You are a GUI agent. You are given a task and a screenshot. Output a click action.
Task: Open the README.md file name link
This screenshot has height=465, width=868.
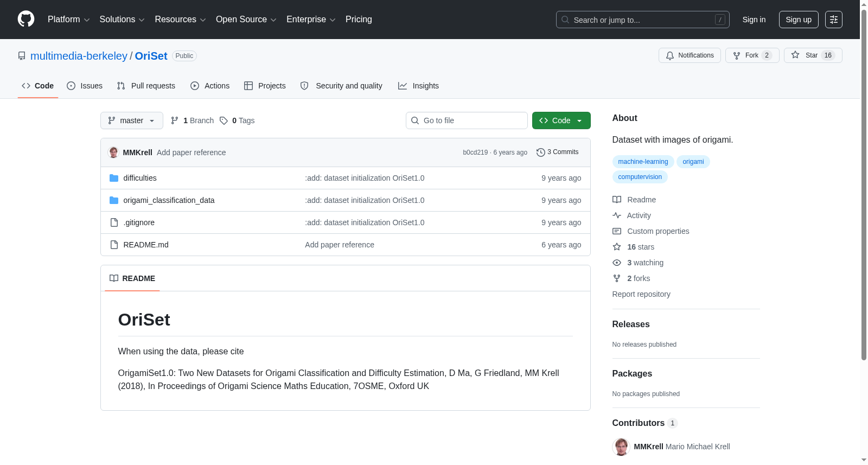click(x=146, y=245)
